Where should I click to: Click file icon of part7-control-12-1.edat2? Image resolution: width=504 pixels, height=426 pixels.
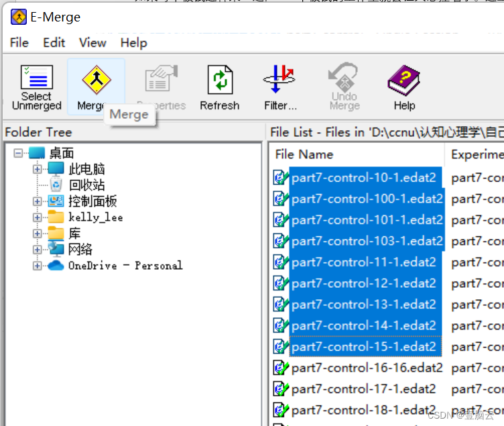[281, 283]
